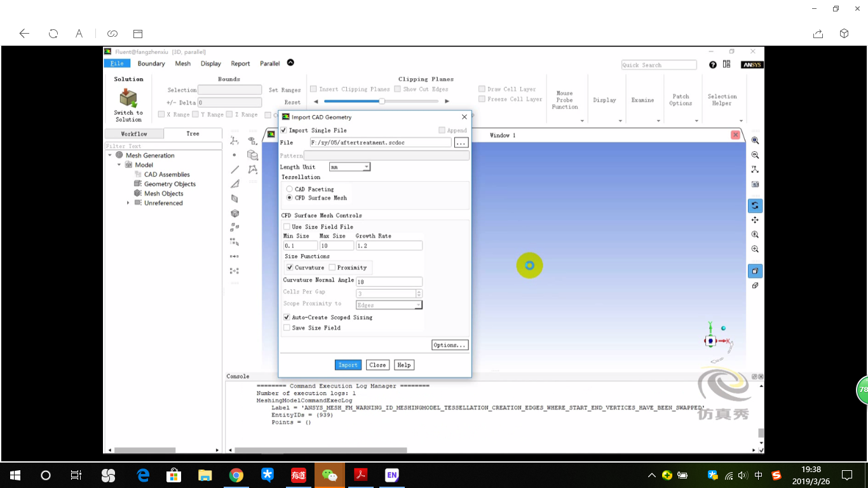Screen dimensions: 868x488
Task: Collapse the ribbon with the up-arrow icon
Action: point(290,62)
